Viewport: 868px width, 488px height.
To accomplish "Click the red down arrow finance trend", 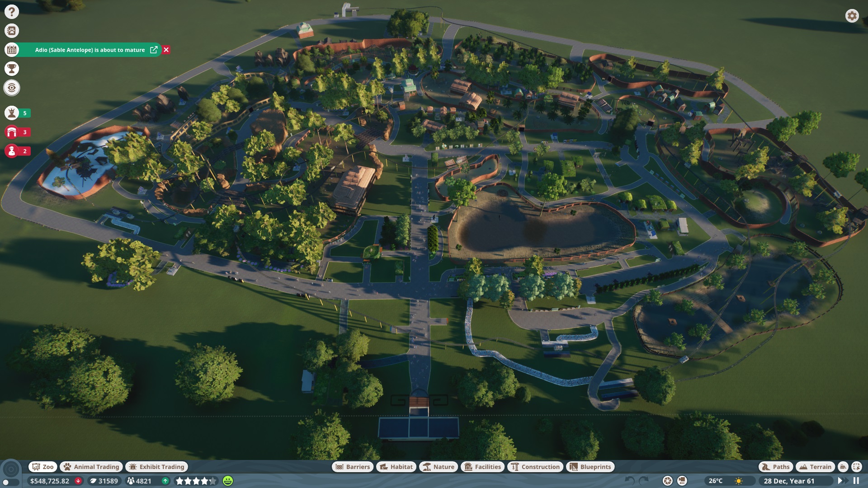I will tap(78, 481).
